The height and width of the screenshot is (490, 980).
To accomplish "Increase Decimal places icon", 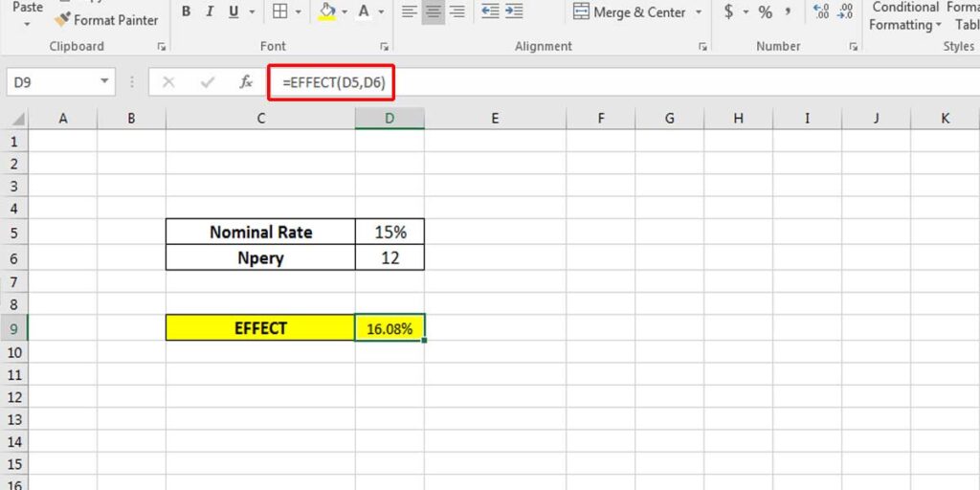I will click(821, 11).
